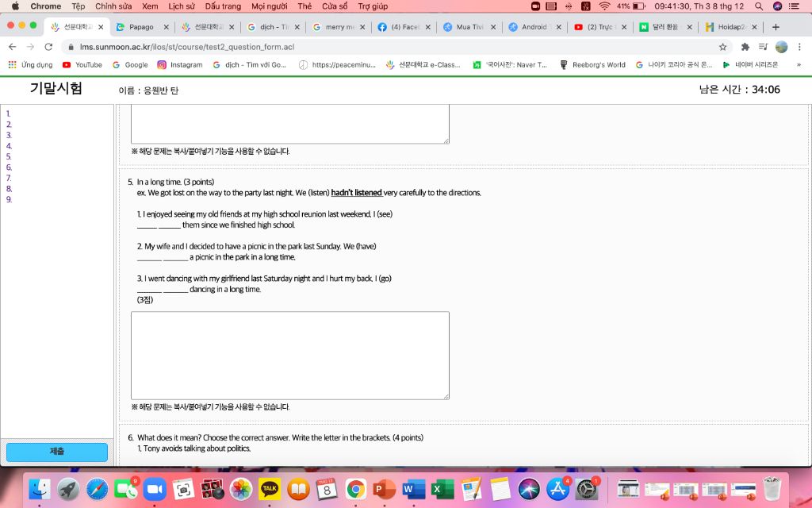Switch to Hoidap247 tab
The image size is (812, 508).
point(731,27)
